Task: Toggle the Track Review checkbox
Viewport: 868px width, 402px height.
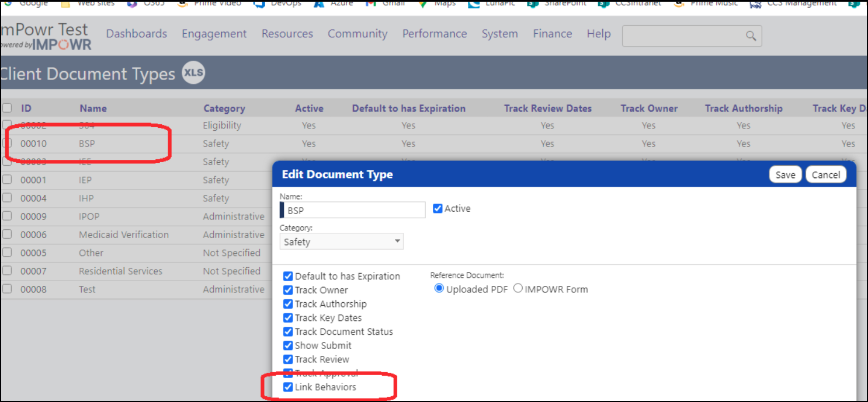Action: (288, 359)
